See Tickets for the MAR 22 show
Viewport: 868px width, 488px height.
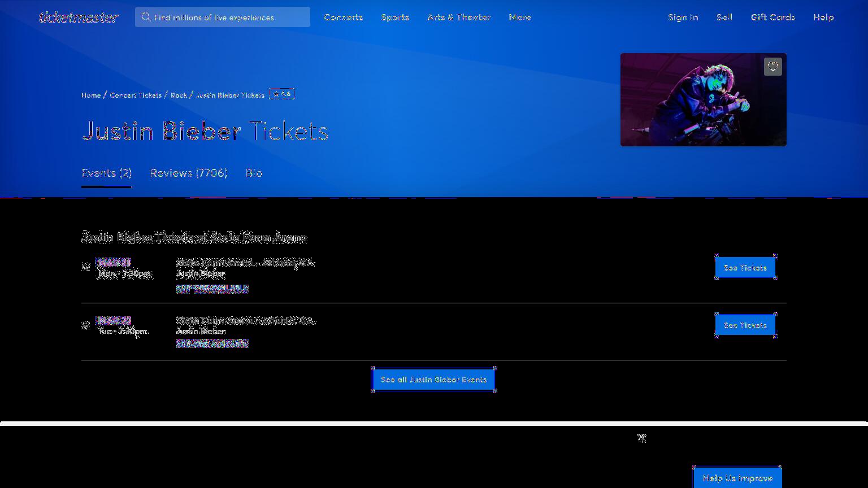click(x=745, y=325)
